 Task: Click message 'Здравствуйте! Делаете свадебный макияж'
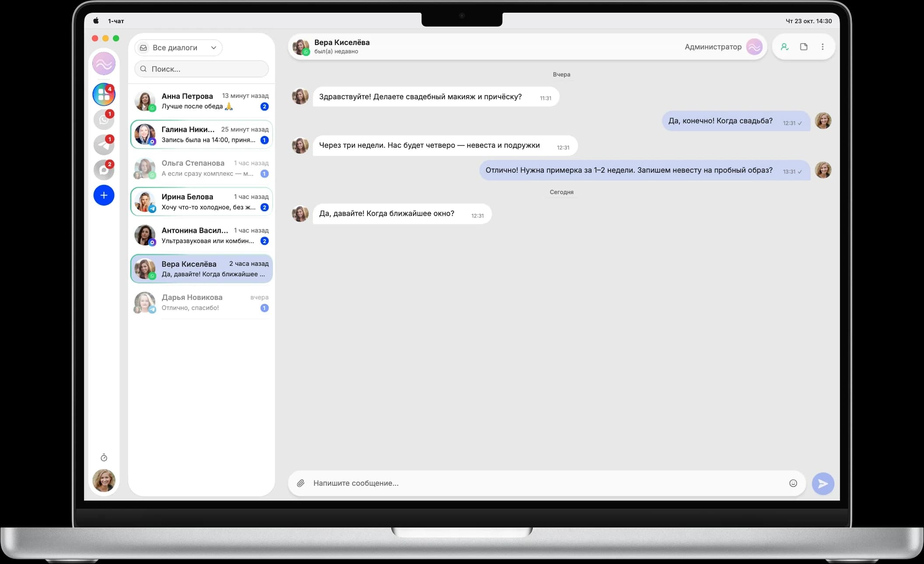pyautogui.click(x=436, y=97)
